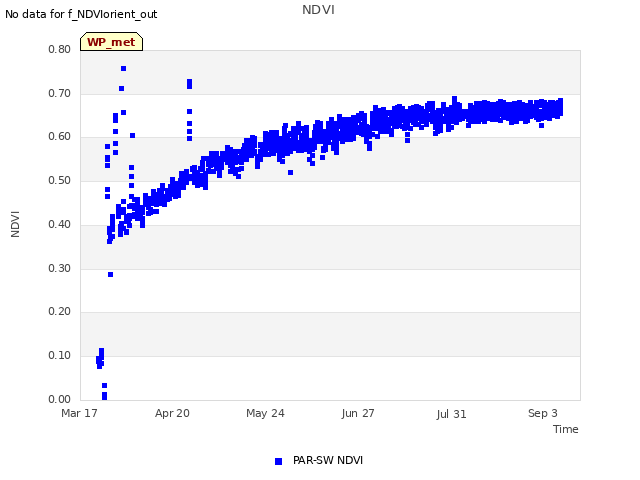
Task: Click the lowest data point near 0.00
Action: [x=104, y=396]
